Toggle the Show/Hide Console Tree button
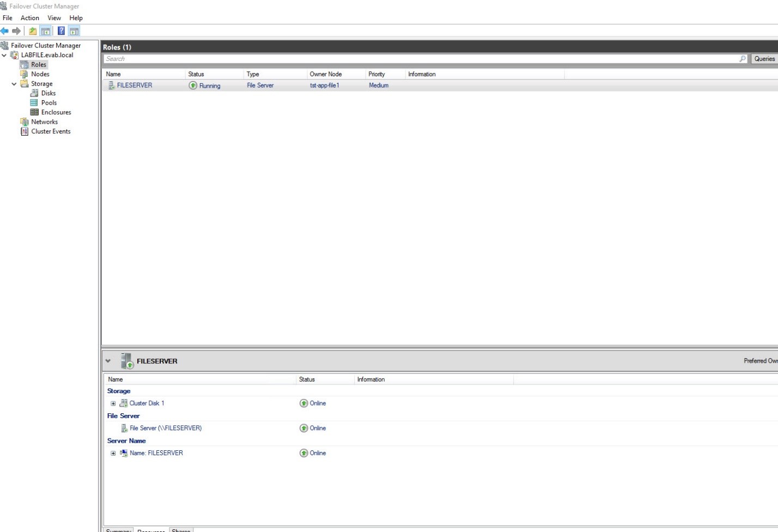Image resolution: width=778 pixels, height=532 pixels. [46, 31]
